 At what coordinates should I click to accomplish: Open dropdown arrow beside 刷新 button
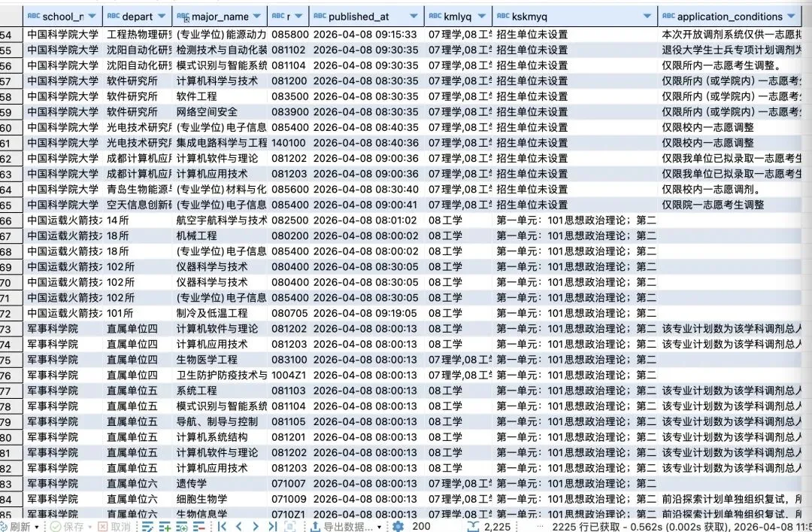click(37, 527)
